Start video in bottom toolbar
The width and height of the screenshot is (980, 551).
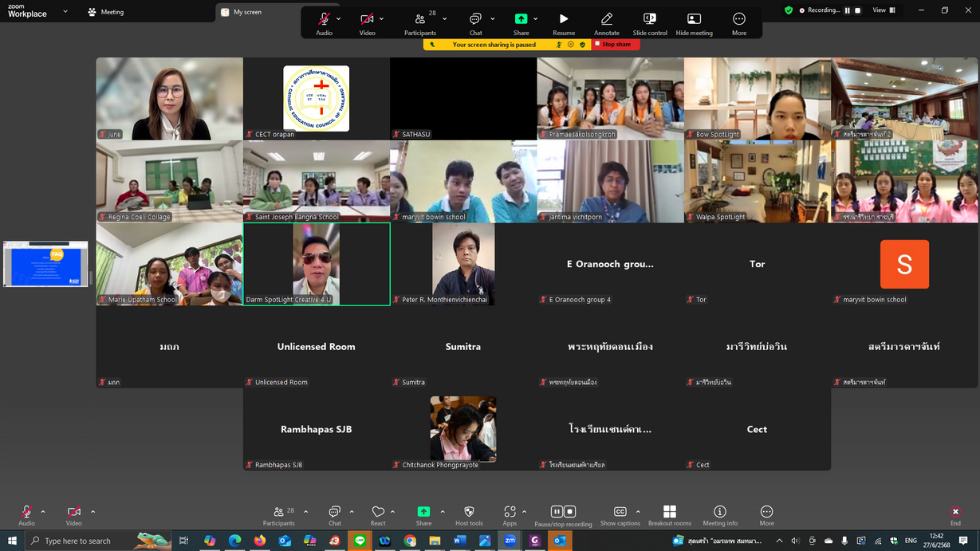73,515
